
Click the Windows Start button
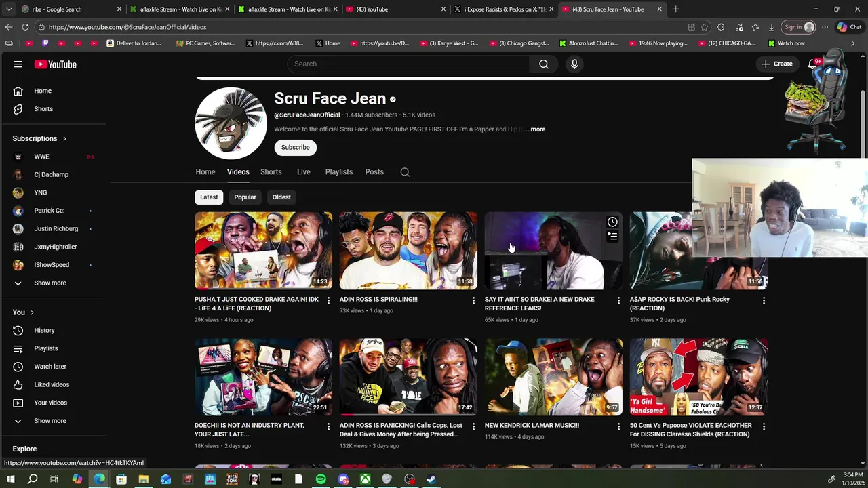click(x=11, y=479)
